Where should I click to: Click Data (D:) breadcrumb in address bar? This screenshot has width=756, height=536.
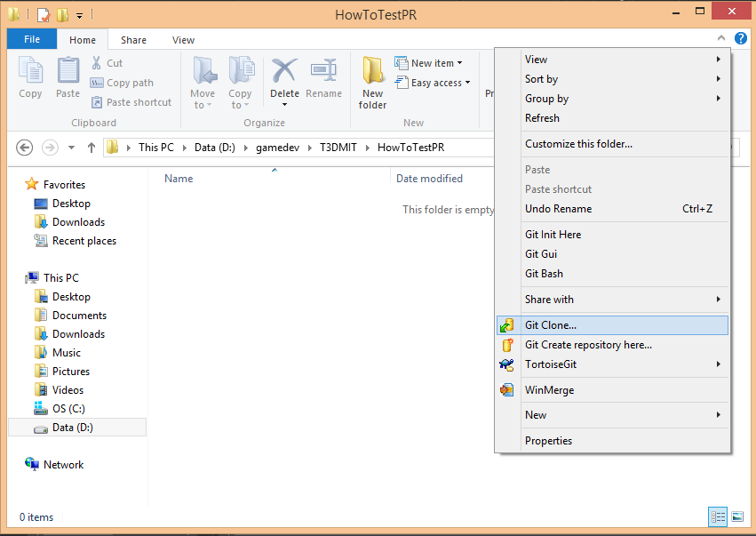click(215, 148)
